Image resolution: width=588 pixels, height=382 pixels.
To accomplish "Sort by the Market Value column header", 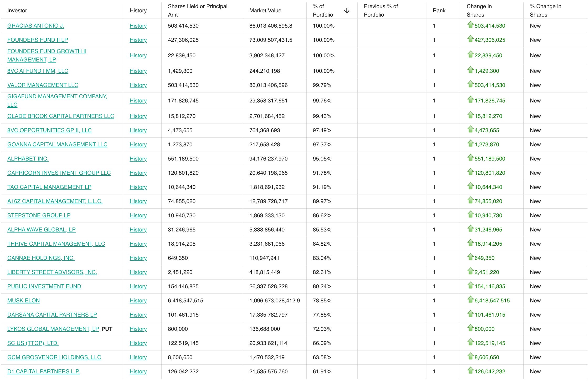I will point(265,11).
